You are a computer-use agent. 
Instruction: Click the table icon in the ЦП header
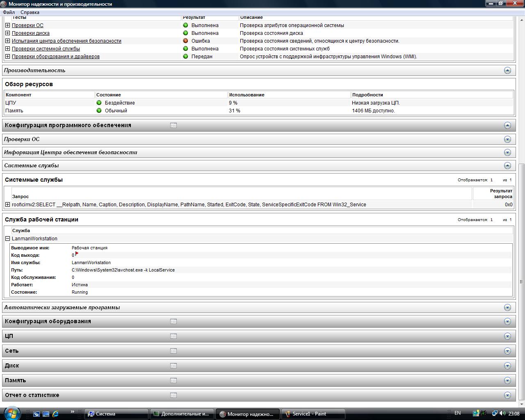tap(173, 336)
